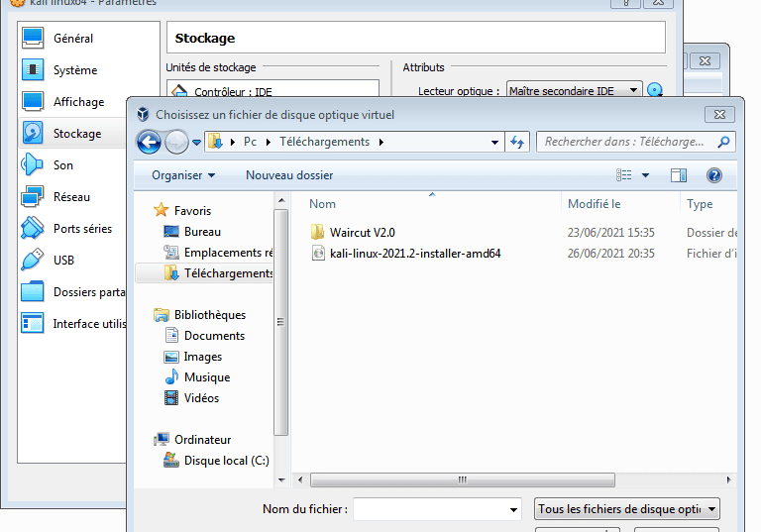Screen dimensions: 761x532
Task: Click the 23/06/2021 15:35 date cell
Action: pyautogui.click(x=611, y=233)
